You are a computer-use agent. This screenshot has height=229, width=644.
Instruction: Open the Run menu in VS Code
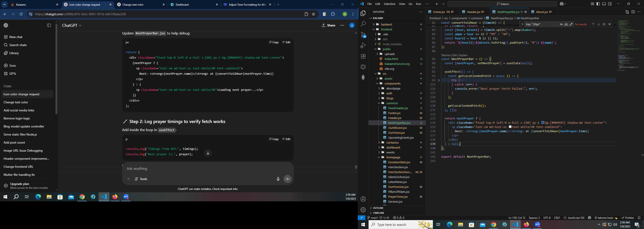[418, 4]
